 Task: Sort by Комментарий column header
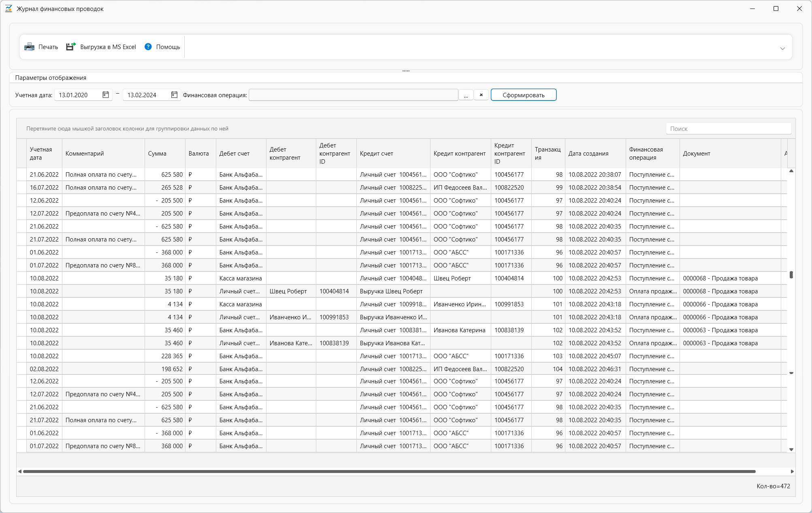[103, 154]
